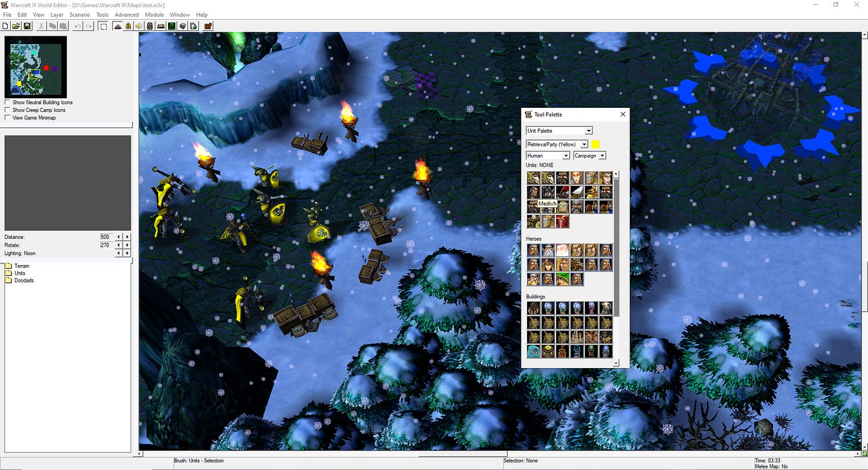Open the Import Manager icon
This screenshot has width=868, height=470.
pos(193,26)
